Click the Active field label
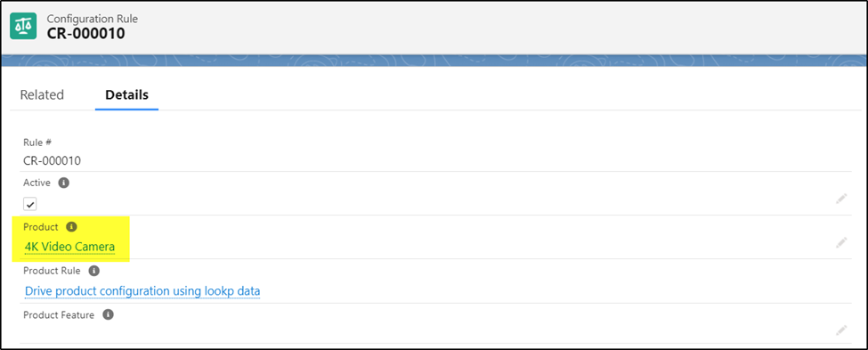 coord(37,183)
